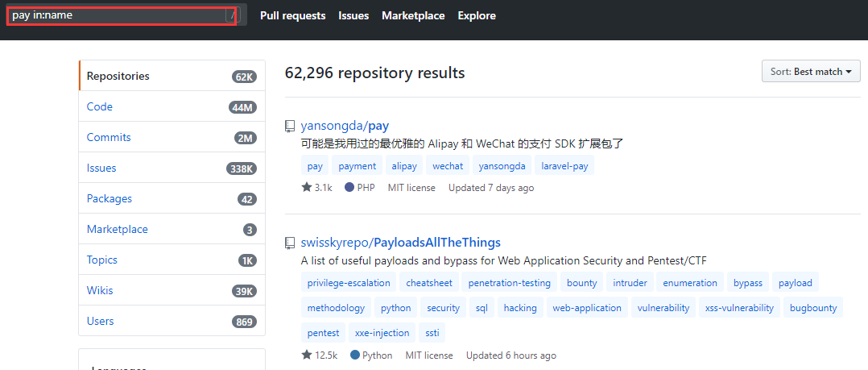Select the Commits results filter

click(x=172, y=137)
